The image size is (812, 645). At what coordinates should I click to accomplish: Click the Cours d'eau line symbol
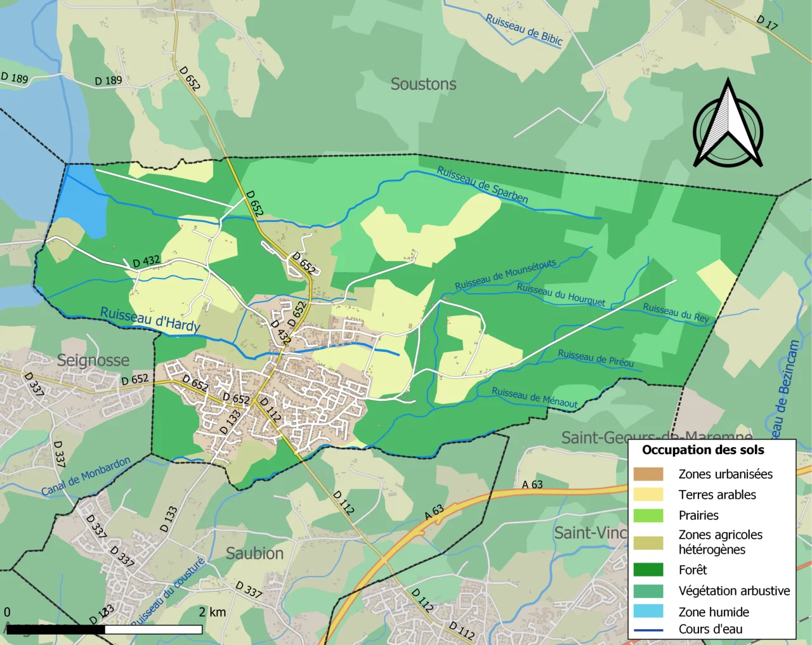point(648,630)
